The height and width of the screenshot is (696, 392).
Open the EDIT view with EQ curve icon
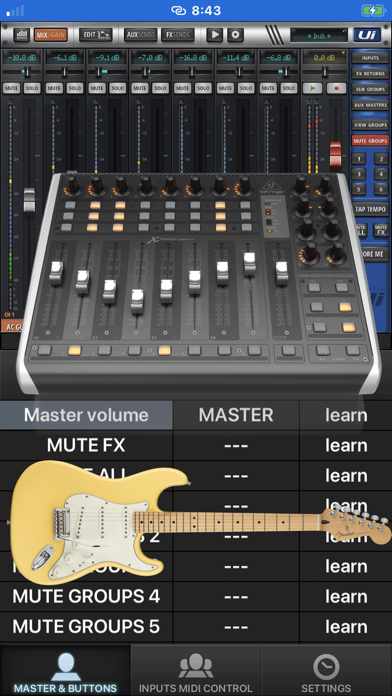(95, 35)
